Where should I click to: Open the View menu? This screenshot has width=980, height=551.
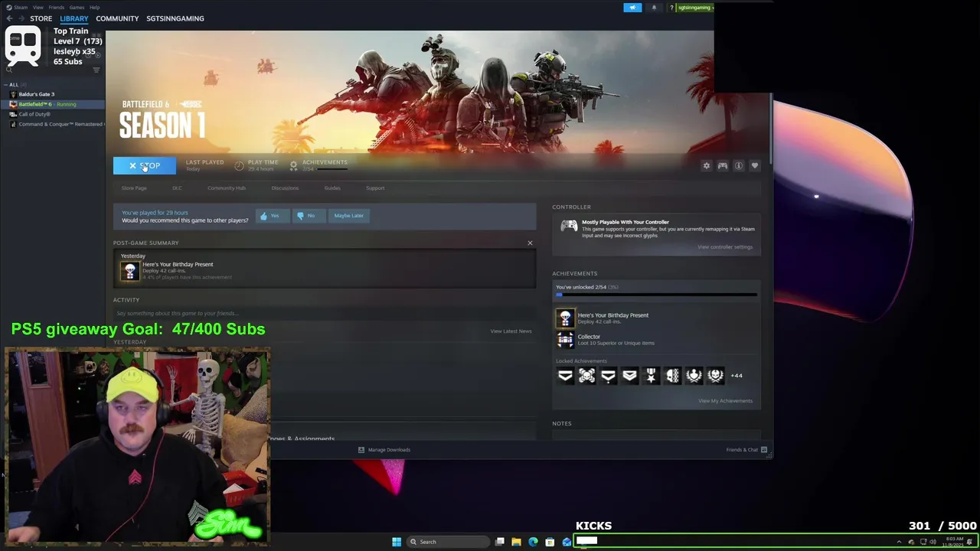(x=38, y=8)
